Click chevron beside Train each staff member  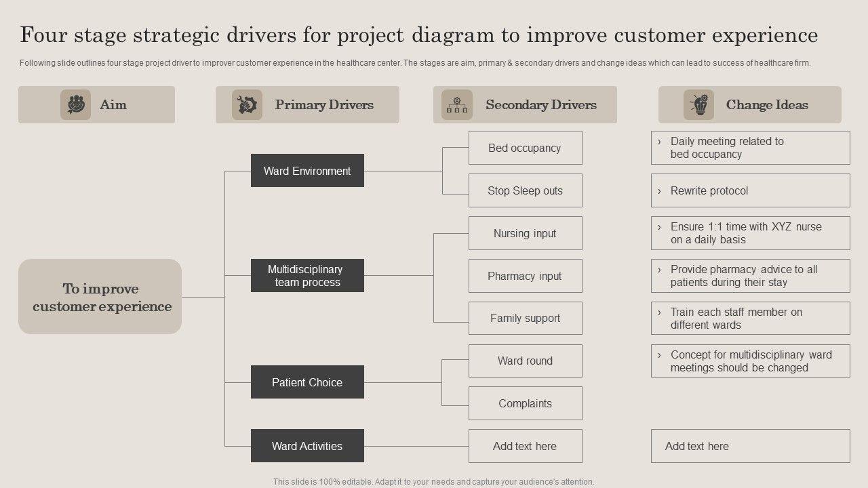659,312
